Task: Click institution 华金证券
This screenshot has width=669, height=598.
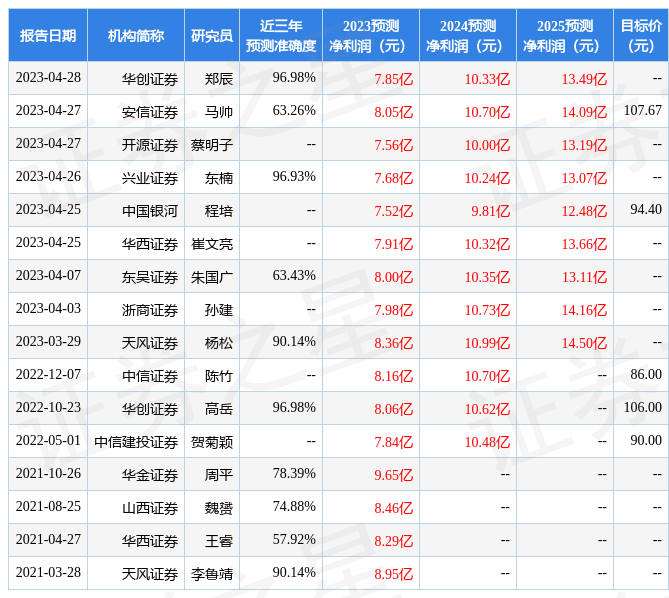Action: [150, 475]
